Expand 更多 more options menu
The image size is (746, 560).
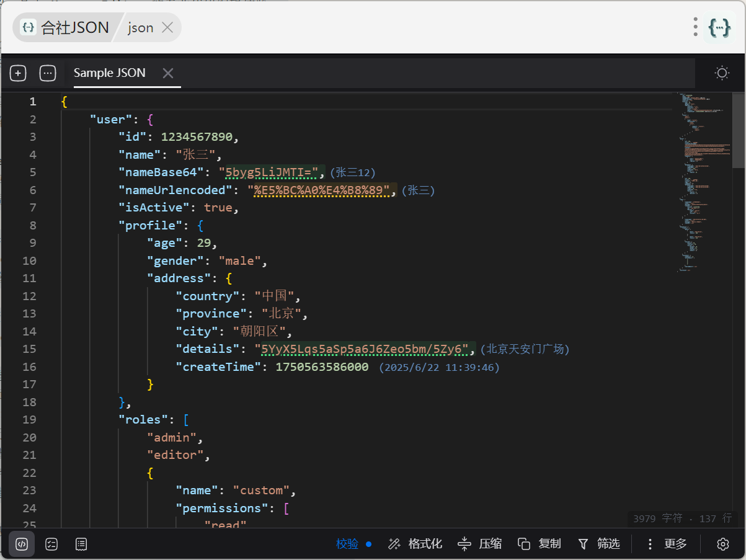(667, 544)
